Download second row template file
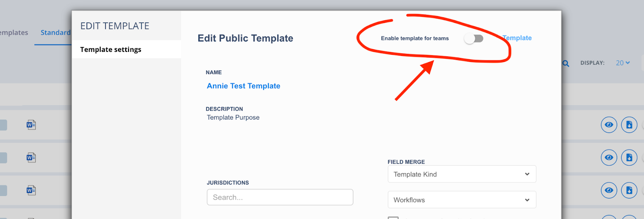 (x=629, y=157)
